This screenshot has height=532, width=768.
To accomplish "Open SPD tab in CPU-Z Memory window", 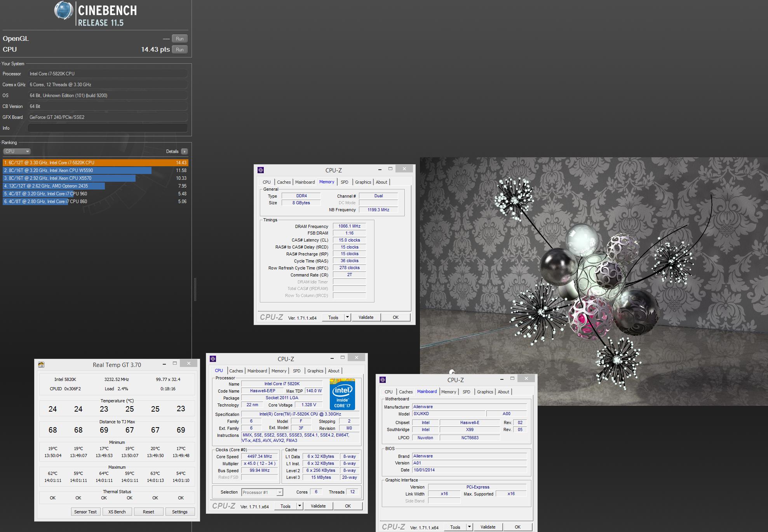I will [x=344, y=182].
